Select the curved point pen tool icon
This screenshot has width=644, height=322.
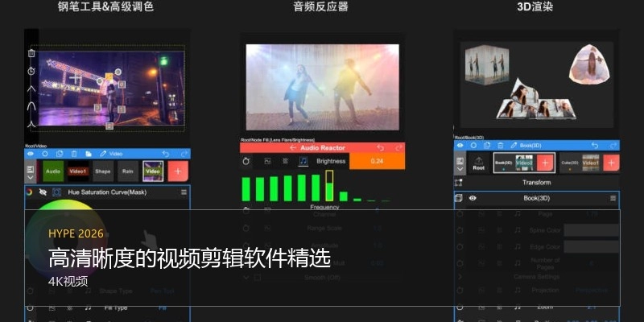pos(31,106)
